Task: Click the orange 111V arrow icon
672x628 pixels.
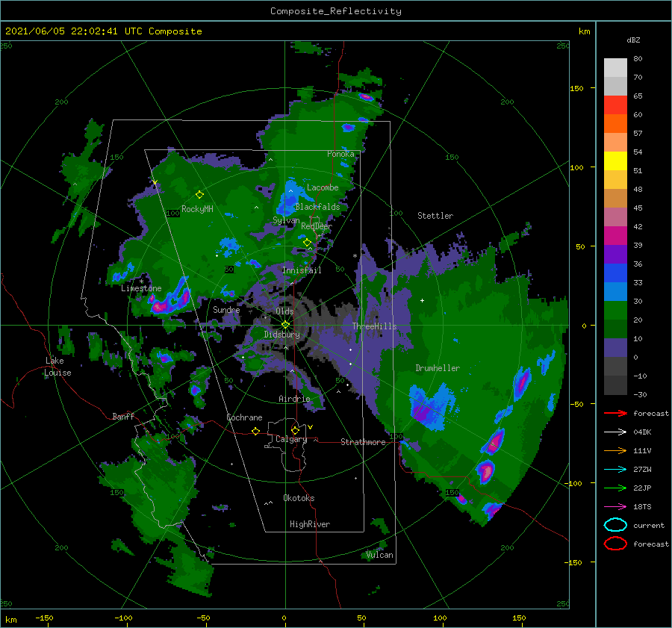Action: coord(615,450)
